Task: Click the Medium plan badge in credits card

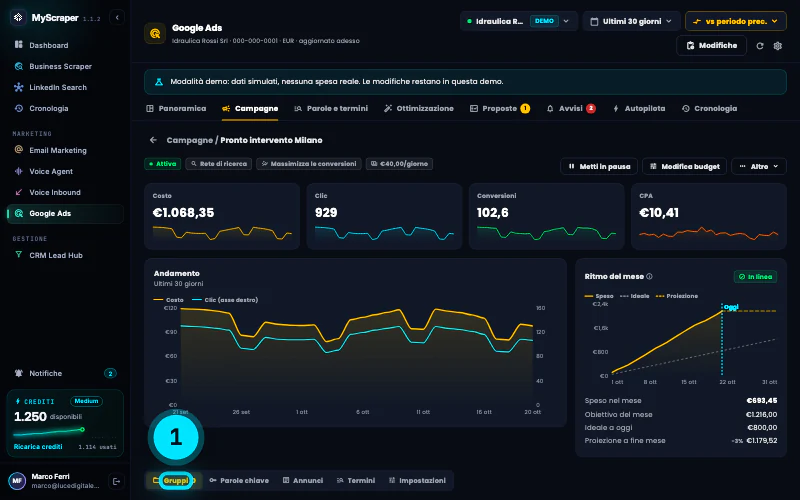Action: click(86, 401)
